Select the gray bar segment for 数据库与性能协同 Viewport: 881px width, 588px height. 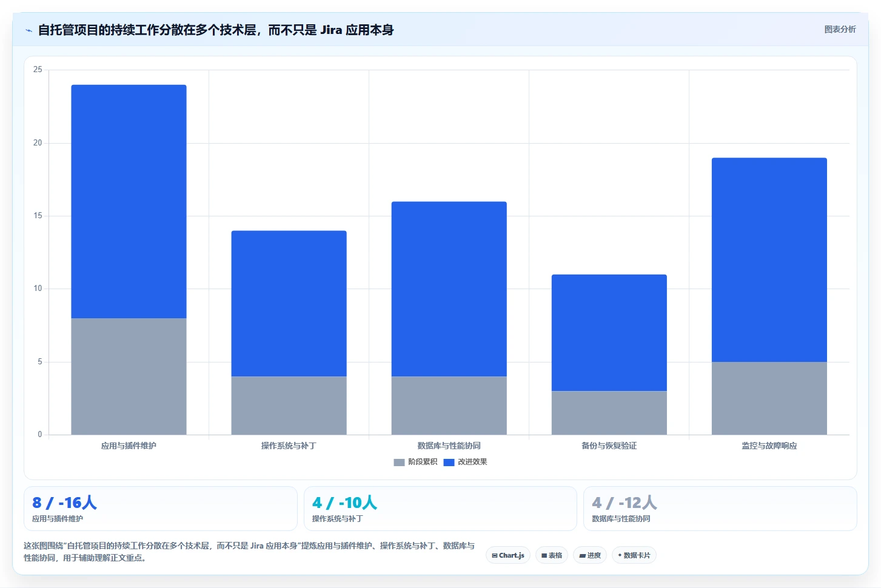[x=449, y=406]
